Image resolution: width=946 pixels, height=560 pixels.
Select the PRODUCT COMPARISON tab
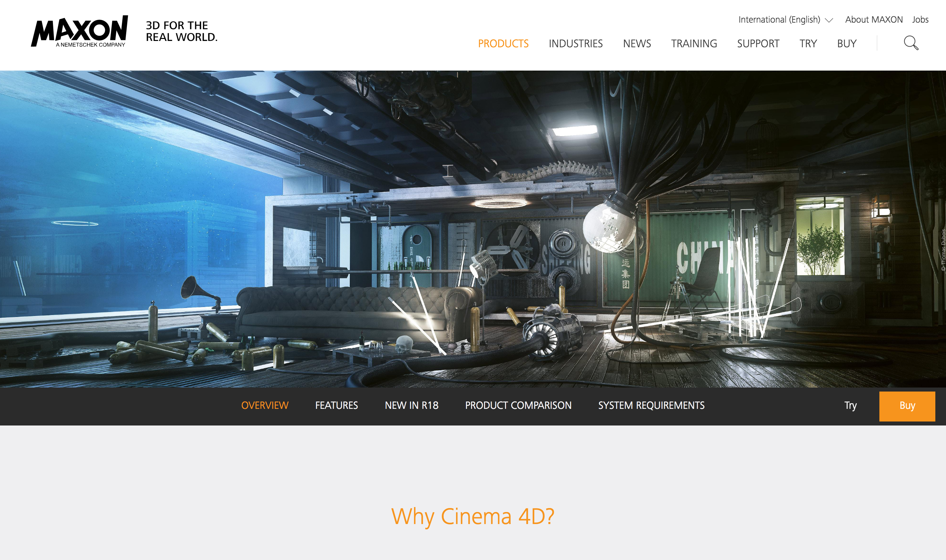point(518,405)
